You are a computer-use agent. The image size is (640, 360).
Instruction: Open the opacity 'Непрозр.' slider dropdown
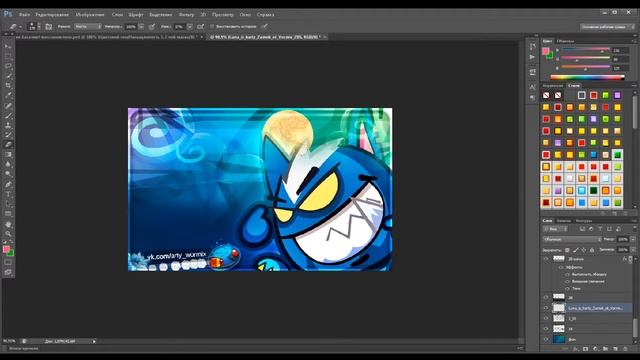141,27
